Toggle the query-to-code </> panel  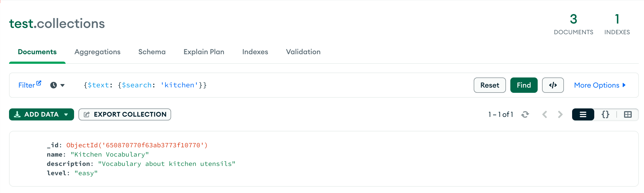point(553,85)
